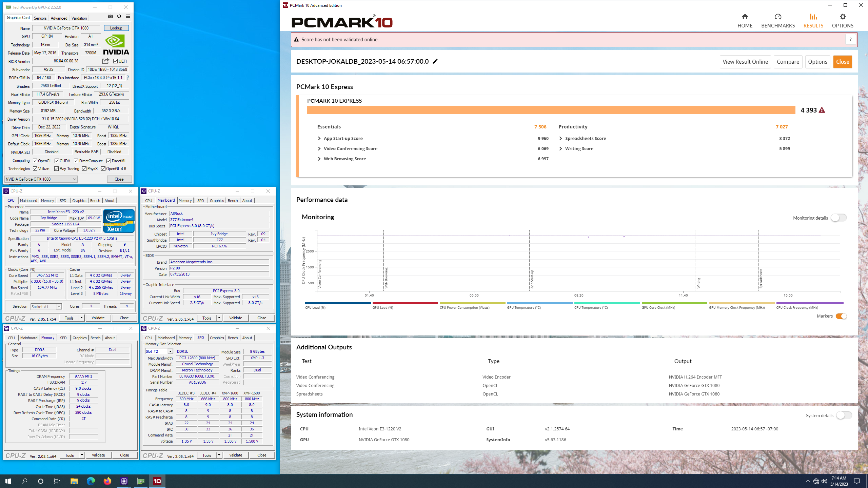Switch to GPU-Z Validation tab
This screenshot has width=868, height=488.
point(79,18)
